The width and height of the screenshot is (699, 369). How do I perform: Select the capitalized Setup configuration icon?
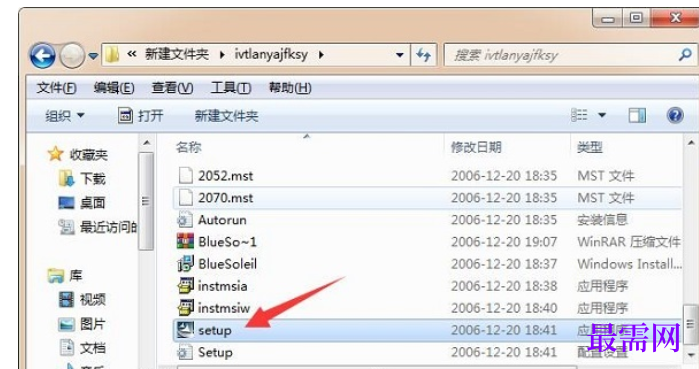(185, 353)
